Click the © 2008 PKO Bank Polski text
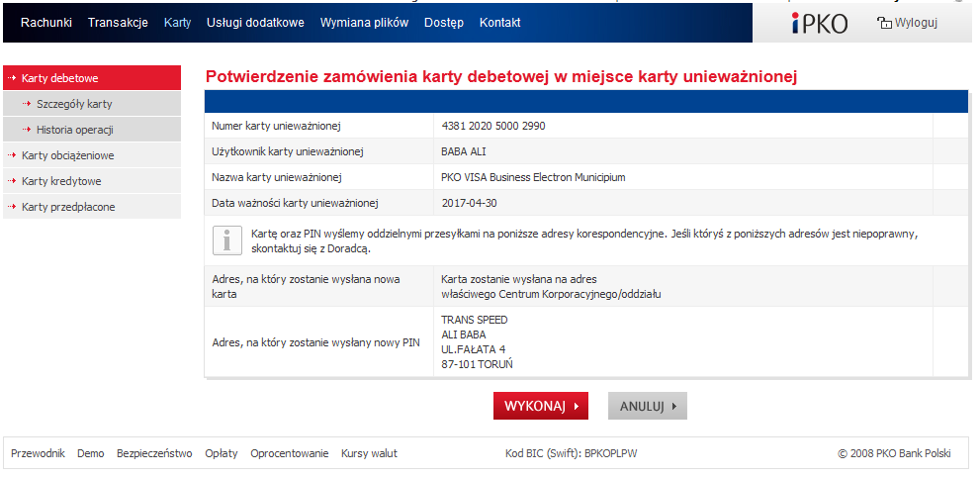 (x=894, y=453)
